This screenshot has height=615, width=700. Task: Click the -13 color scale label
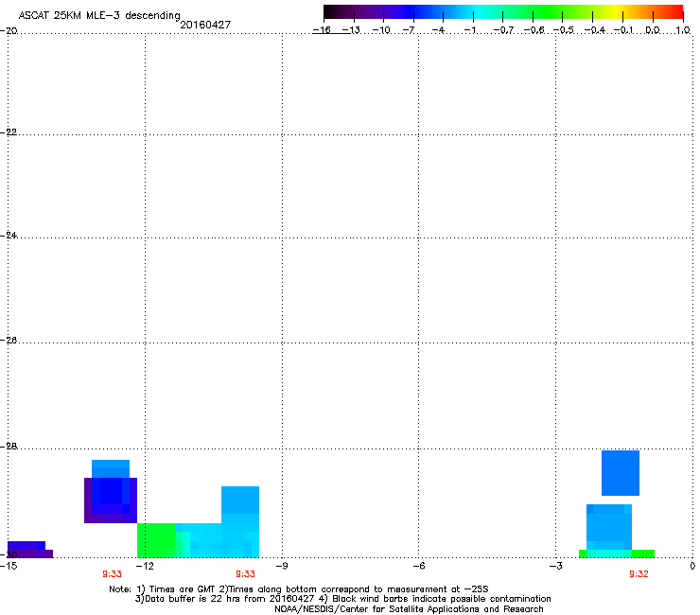(351, 30)
